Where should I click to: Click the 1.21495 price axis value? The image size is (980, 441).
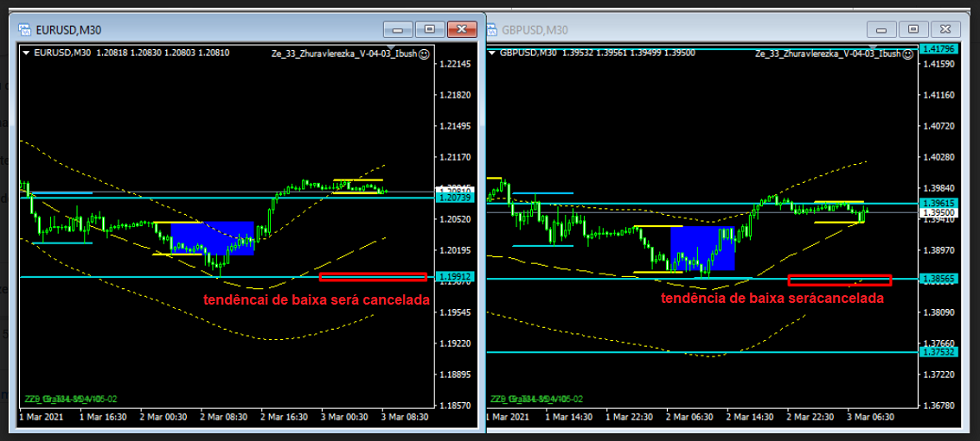tap(456, 126)
